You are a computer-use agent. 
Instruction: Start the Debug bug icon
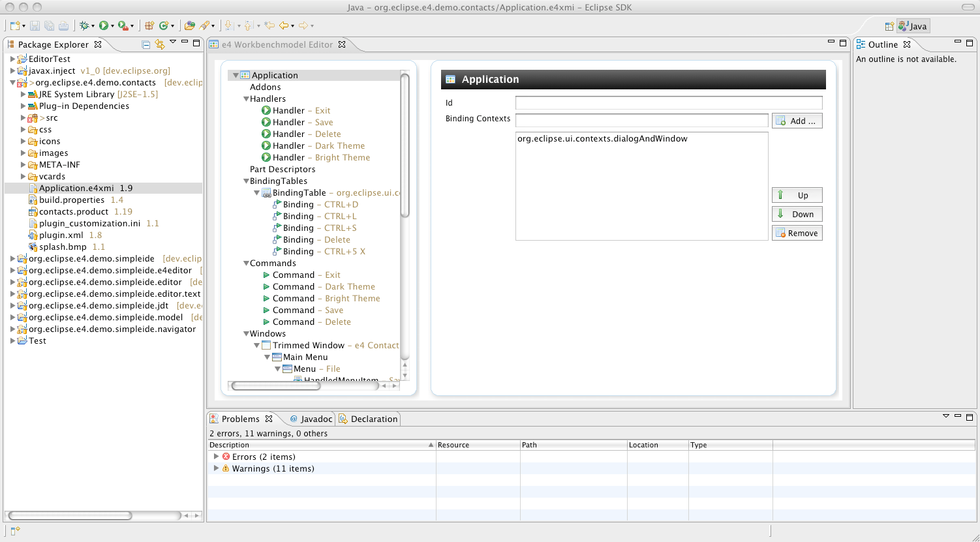[x=84, y=25]
